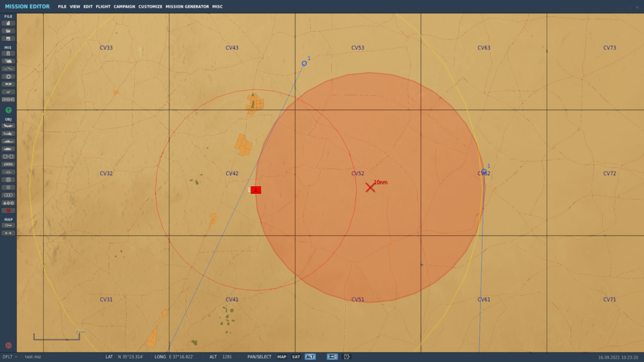Image resolution: width=644 pixels, height=362 pixels.
Task: Click the checkmark prepare mission icon
Action: [x=8, y=92]
